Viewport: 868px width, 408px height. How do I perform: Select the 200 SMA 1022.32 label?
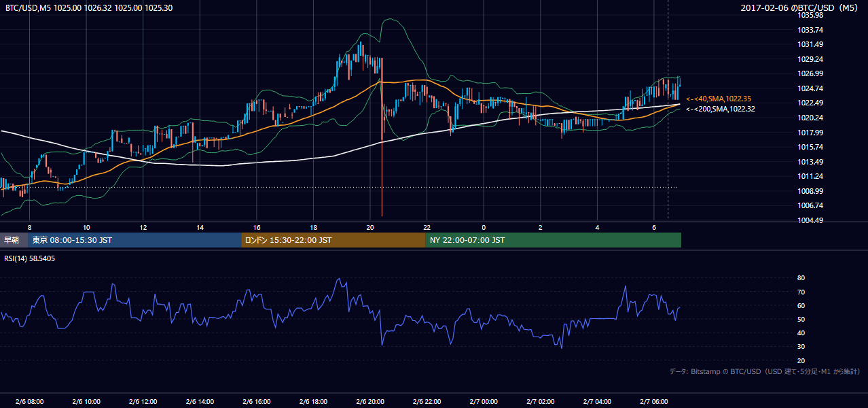[720, 109]
